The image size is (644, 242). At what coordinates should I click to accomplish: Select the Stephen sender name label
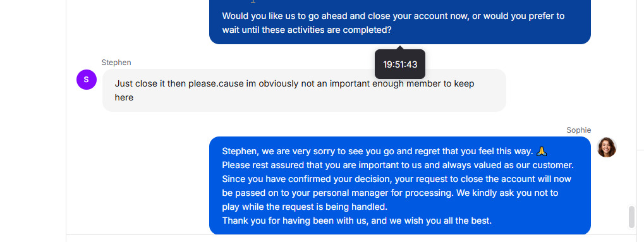click(116, 63)
